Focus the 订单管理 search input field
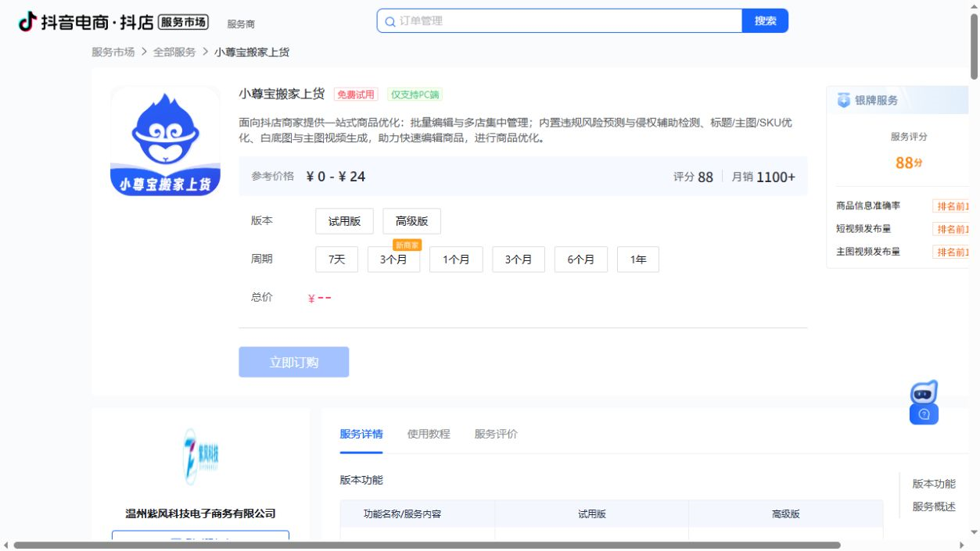This screenshot has height=551, width=980. click(x=559, y=21)
